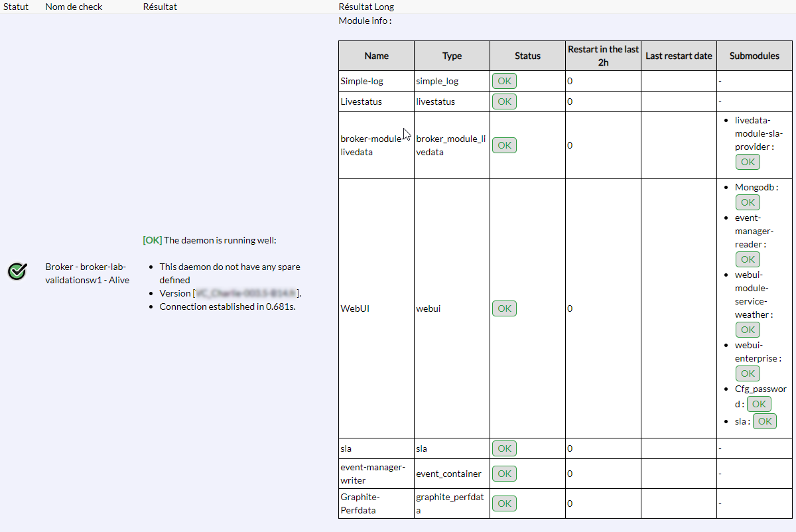Click the Nom de check column header
Image resolution: width=796 pixels, height=532 pixels.
74,7
